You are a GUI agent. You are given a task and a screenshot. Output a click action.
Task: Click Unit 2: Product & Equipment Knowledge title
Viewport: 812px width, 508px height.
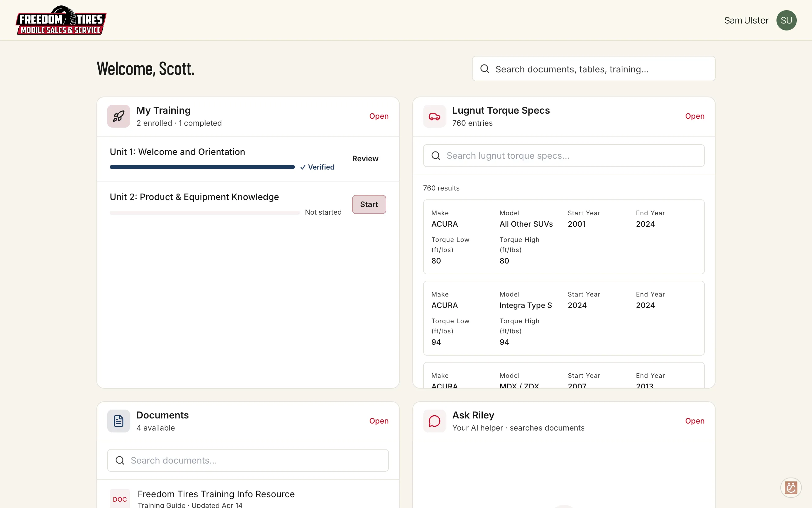(194, 197)
